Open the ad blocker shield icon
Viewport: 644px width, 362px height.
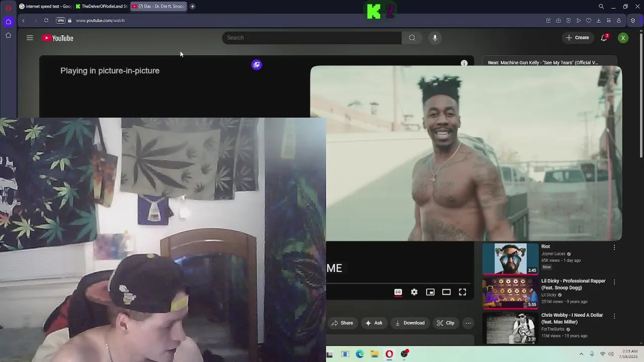569,21
